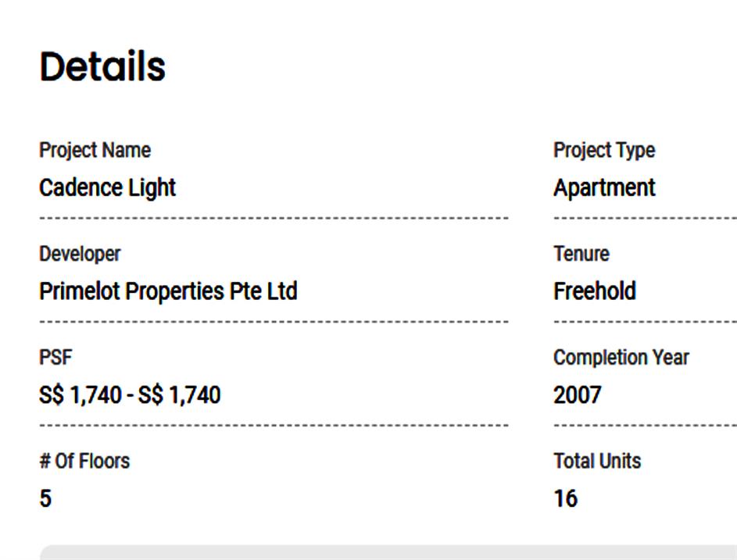Select the floors count value 5
The height and width of the screenshot is (560, 737).
click(45, 498)
